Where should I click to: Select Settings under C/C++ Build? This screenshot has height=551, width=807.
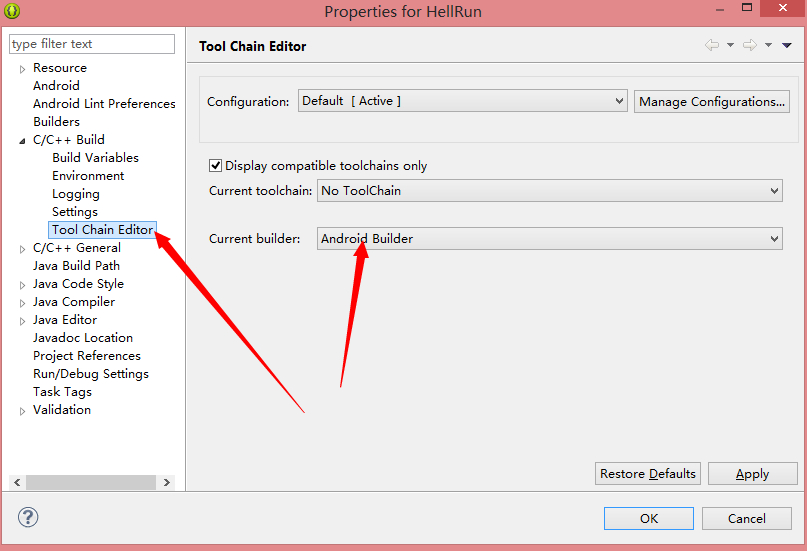click(x=75, y=212)
